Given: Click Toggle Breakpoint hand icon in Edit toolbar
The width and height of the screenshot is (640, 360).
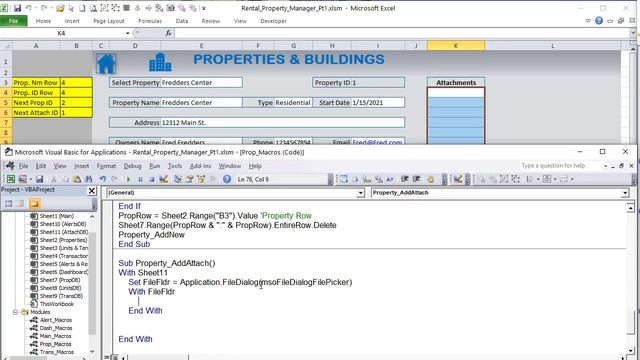Looking at the screenshot, I should pos(430,179).
